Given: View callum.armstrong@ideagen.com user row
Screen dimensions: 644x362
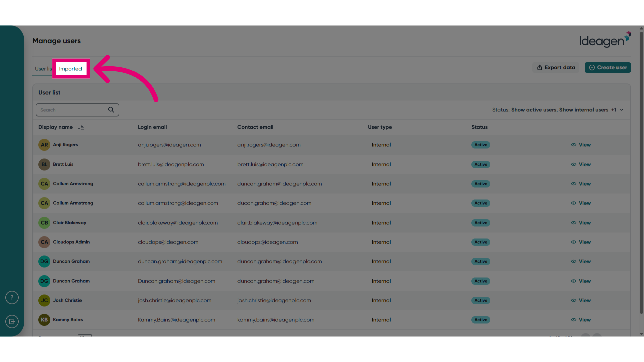Looking at the screenshot, I should tap(581, 203).
